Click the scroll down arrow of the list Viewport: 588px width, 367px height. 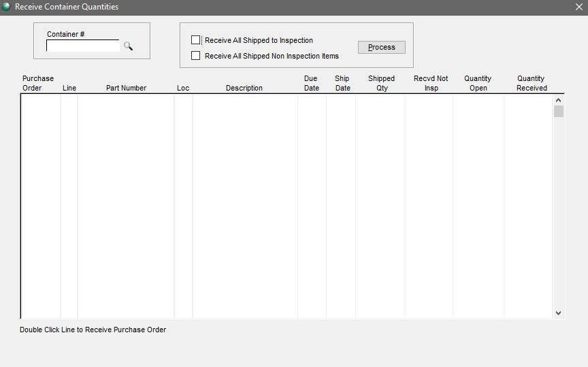point(558,313)
